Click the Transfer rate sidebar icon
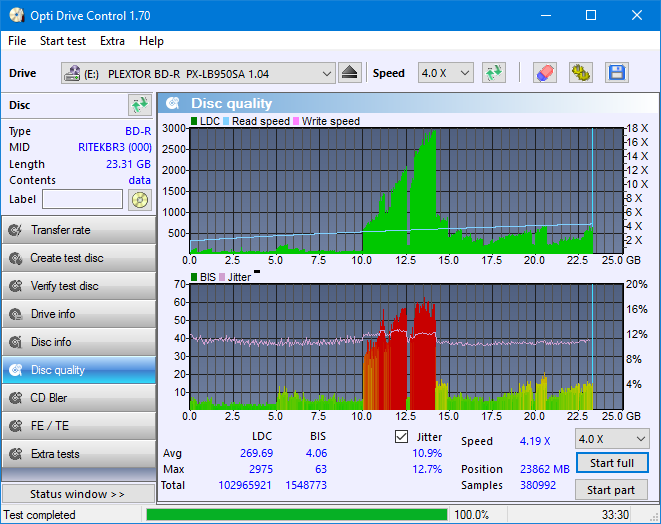Screen dimensions: 661x524 click(x=16, y=230)
